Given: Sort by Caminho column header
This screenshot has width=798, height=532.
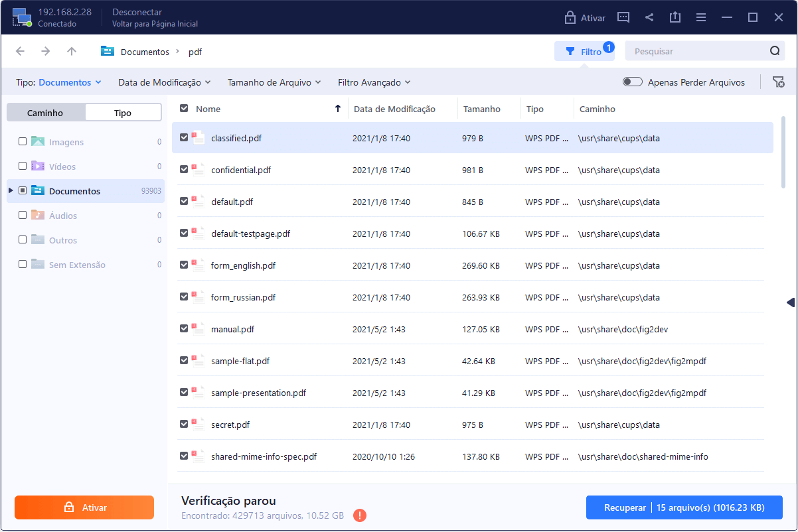Looking at the screenshot, I should pyautogui.click(x=598, y=109).
